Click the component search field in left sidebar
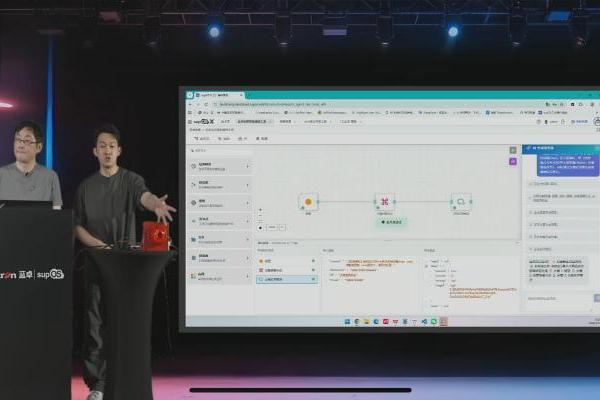This screenshot has height=400, width=600. [x=221, y=151]
